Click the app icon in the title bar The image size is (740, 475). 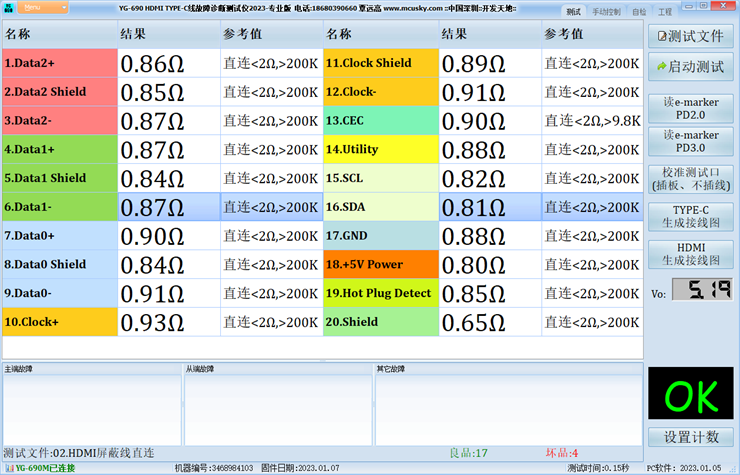[7, 7]
